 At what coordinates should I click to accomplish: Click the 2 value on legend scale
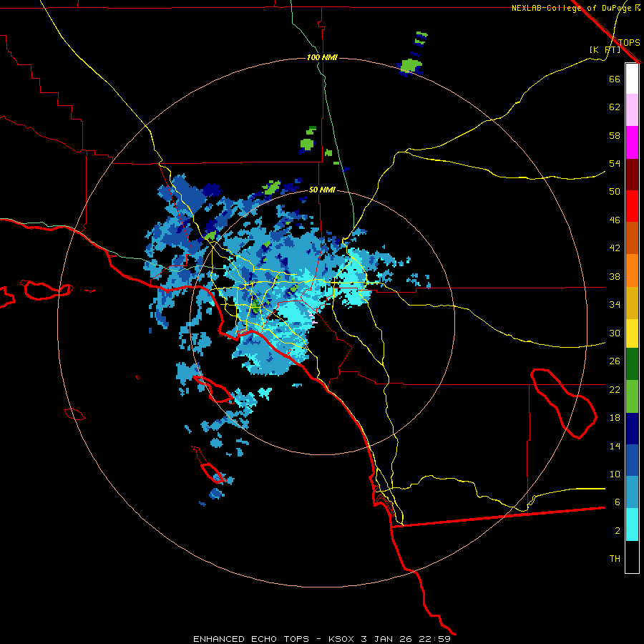point(617,531)
